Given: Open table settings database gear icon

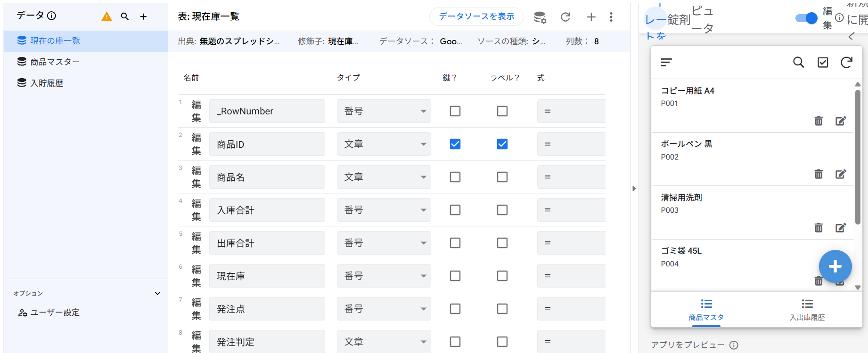Looking at the screenshot, I should [540, 17].
